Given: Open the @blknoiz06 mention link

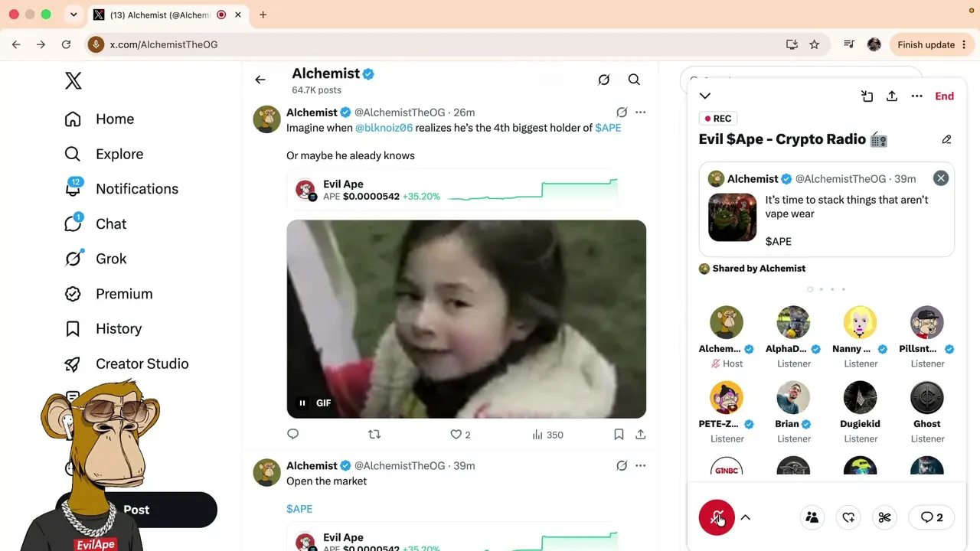Looking at the screenshot, I should pos(384,128).
